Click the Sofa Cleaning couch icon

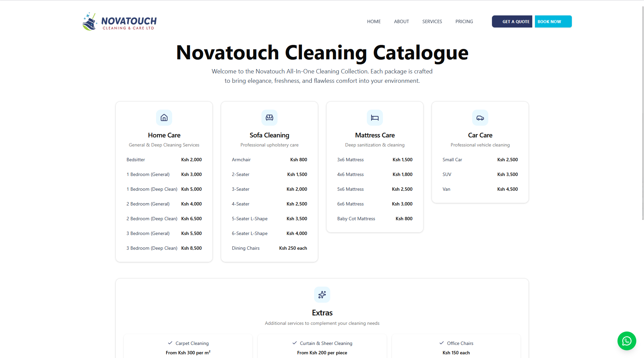[269, 118]
